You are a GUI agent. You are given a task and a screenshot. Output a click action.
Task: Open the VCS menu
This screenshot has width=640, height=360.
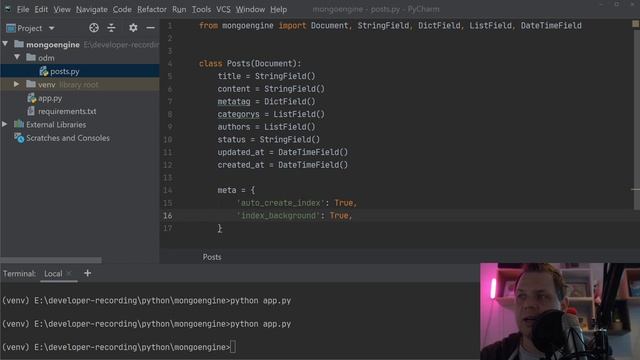click(x=223, y=9)
